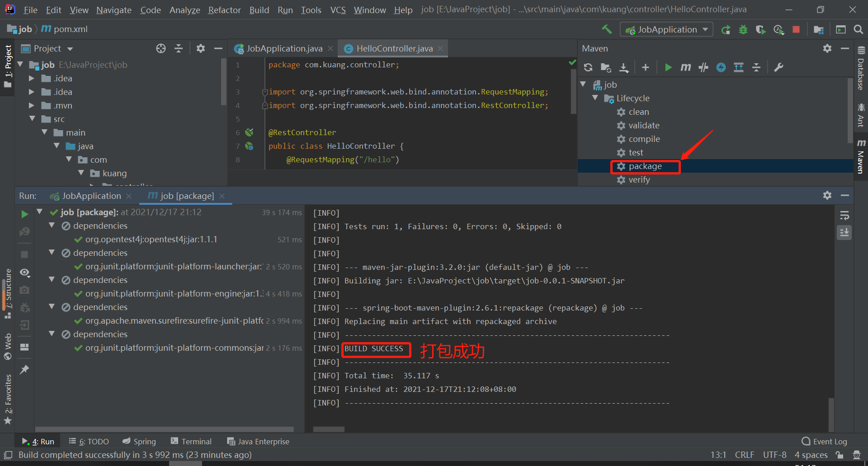The image size is (868, 466).
Task: Open the Refactor menu
Action: click(x=224, y=9)
